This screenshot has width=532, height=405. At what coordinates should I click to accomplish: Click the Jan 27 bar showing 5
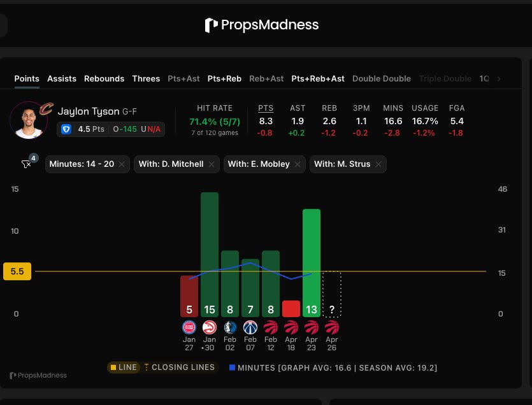[x=189, y=296]
